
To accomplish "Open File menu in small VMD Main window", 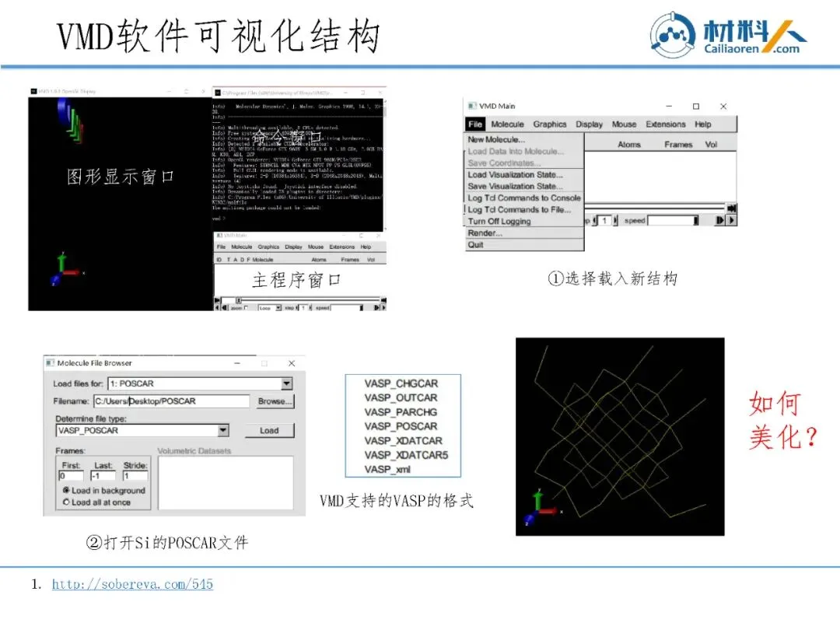I will (x=221, y=247).
